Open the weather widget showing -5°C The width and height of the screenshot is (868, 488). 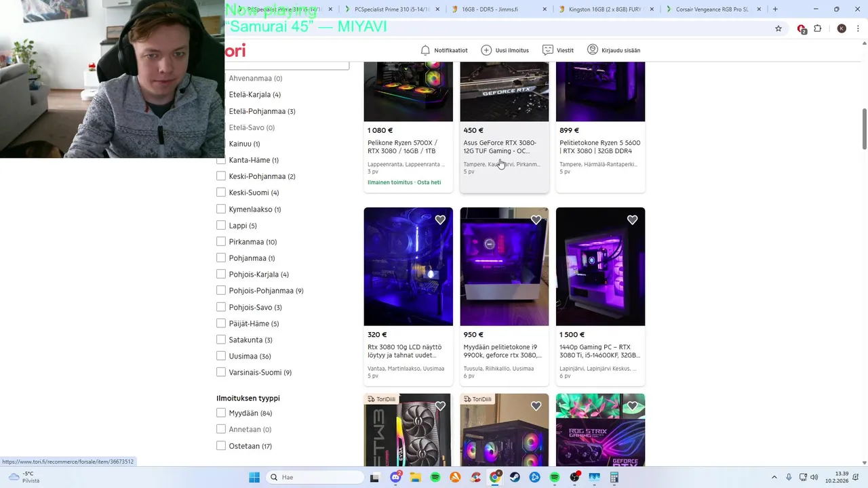[24, 477]
